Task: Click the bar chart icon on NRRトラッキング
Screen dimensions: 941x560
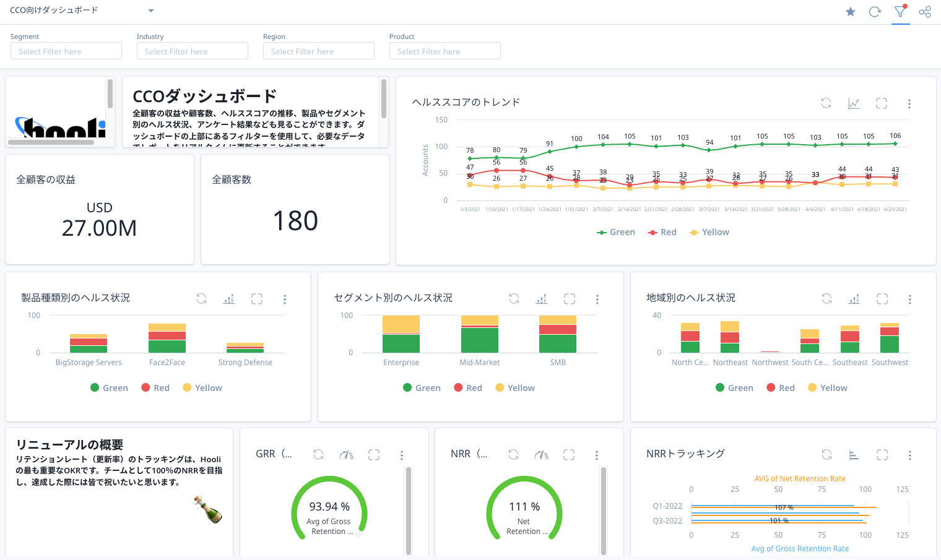Action: (x=854, y=455)
